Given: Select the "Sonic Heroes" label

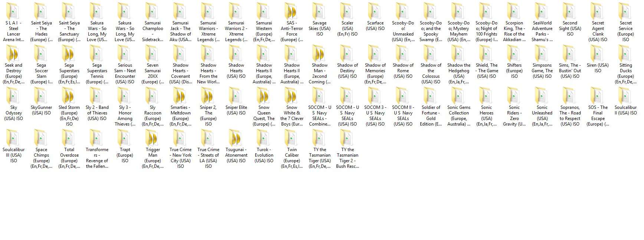Looking at the screenshot, I should pyautogui.click(x=486, y=116).
